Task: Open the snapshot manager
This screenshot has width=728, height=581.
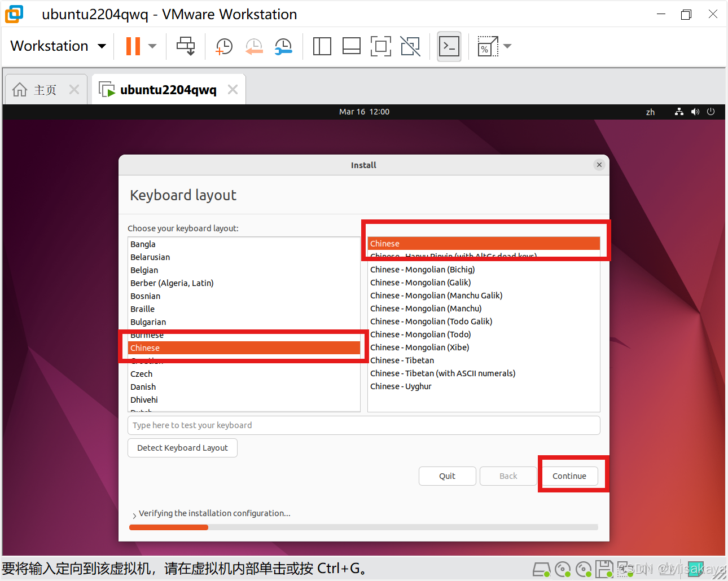Action: (x=283, y=46)
